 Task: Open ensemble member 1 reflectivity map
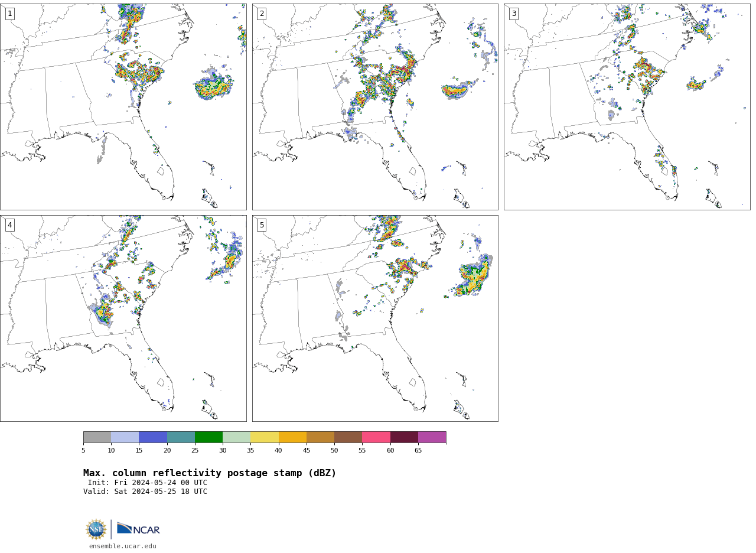click(x=123, y=107)
